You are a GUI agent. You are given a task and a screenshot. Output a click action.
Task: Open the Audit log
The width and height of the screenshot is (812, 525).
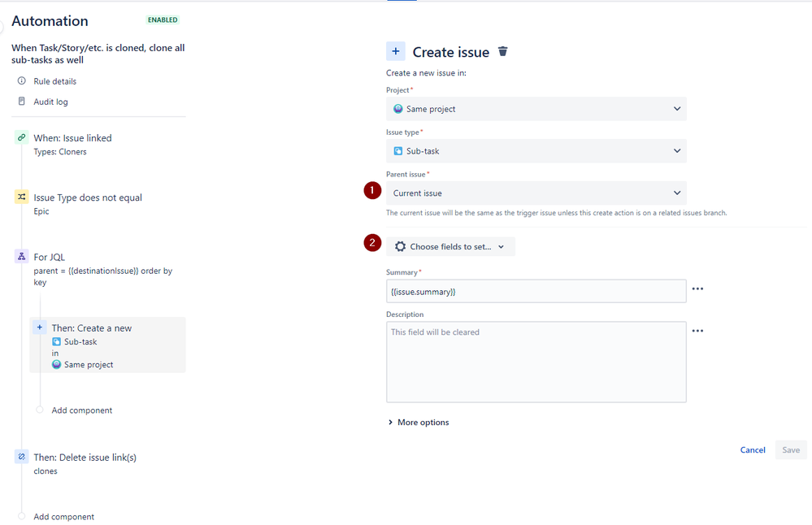50,102
